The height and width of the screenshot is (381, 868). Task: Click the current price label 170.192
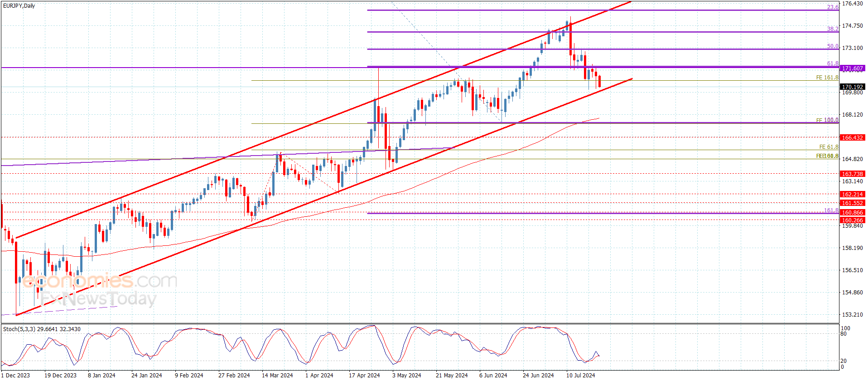tap(852, 87)
